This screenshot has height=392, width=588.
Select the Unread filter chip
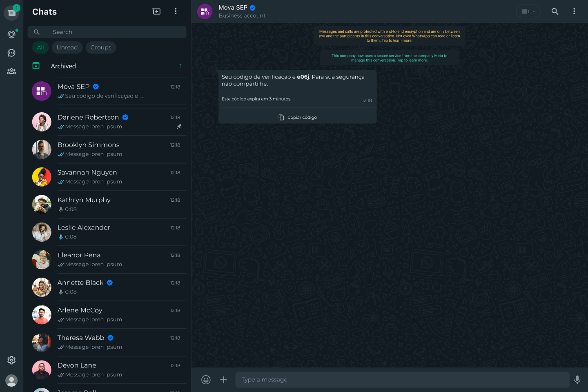pos(67,47)
